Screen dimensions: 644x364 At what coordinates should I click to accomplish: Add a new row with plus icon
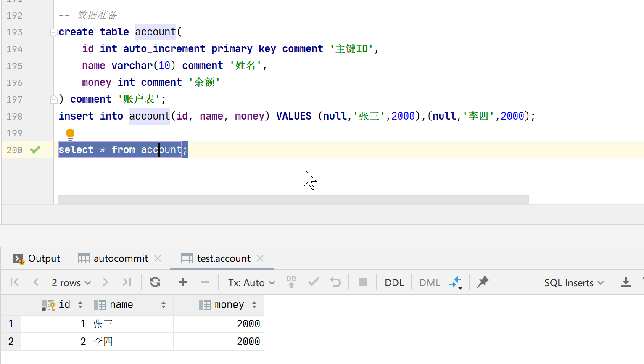click(x=183, y=282)
